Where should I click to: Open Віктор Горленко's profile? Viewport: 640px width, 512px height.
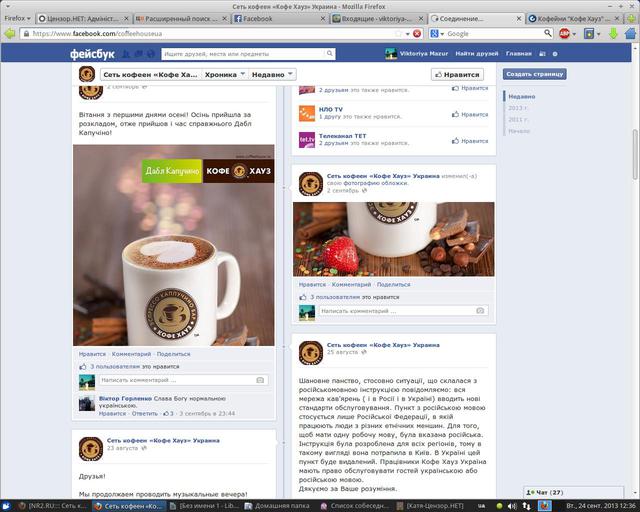point(125,398)
